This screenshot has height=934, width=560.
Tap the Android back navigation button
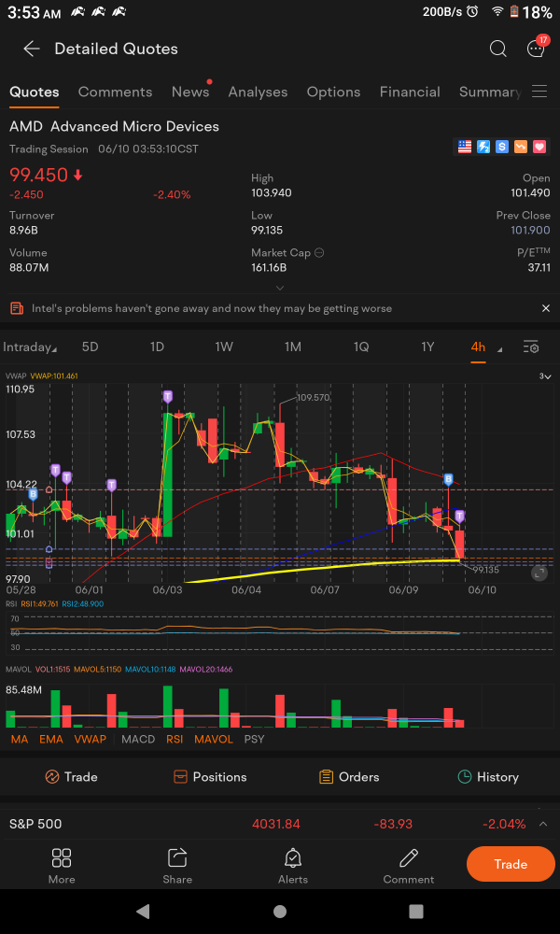click(143, 911)
